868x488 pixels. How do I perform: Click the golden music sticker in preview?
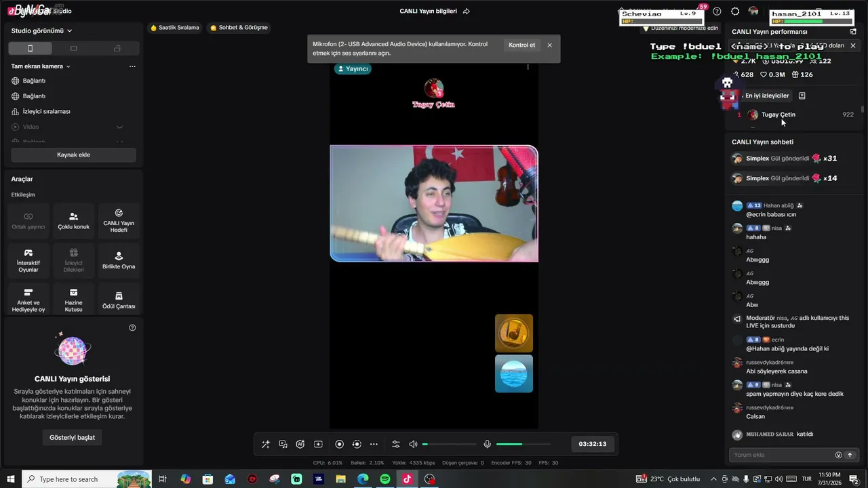point(514,333)
